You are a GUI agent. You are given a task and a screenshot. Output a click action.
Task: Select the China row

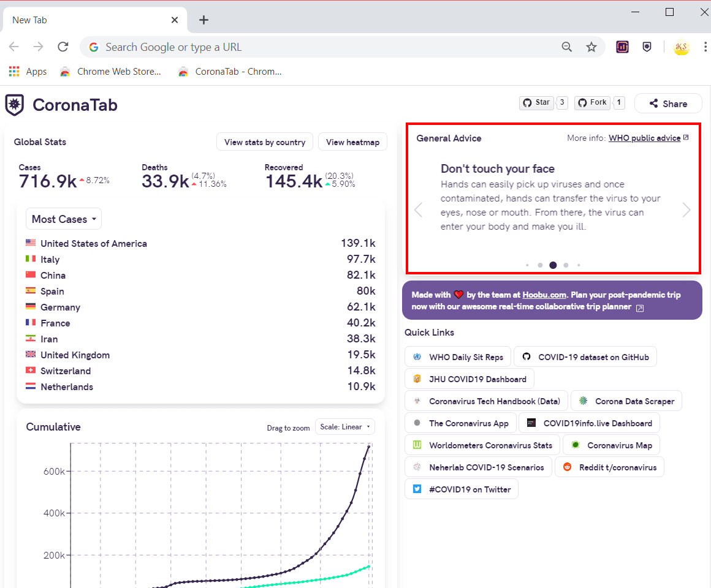pos(200,275)
